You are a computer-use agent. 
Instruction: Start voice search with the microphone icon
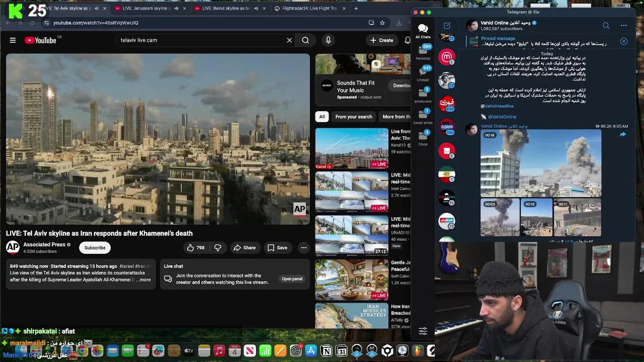tap(328, 40)
